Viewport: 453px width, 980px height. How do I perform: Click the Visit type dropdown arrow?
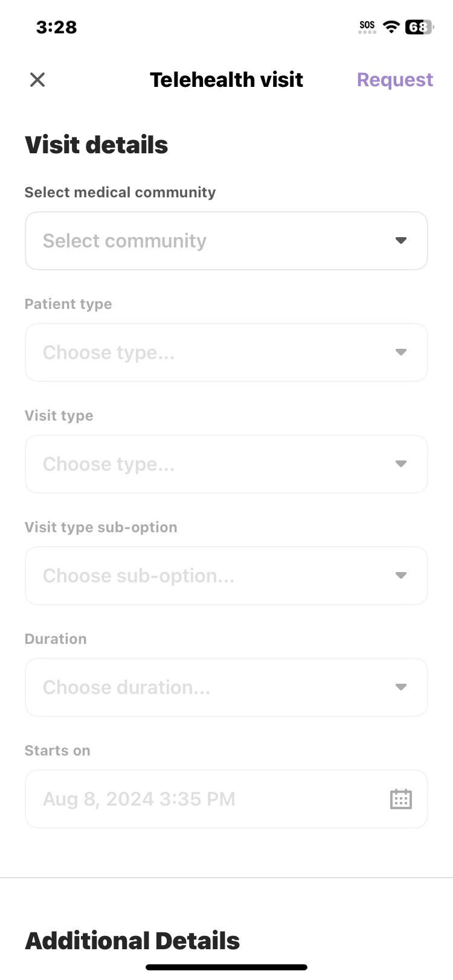coord(401,464)
